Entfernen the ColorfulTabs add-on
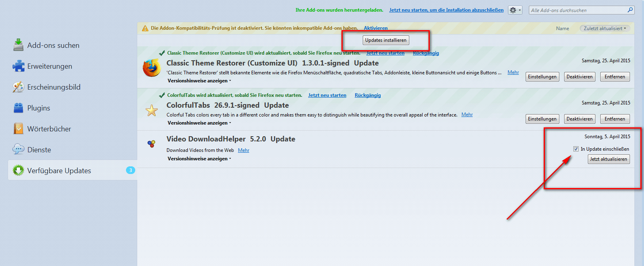The image size is (644, 266). [x=615, y=119]
